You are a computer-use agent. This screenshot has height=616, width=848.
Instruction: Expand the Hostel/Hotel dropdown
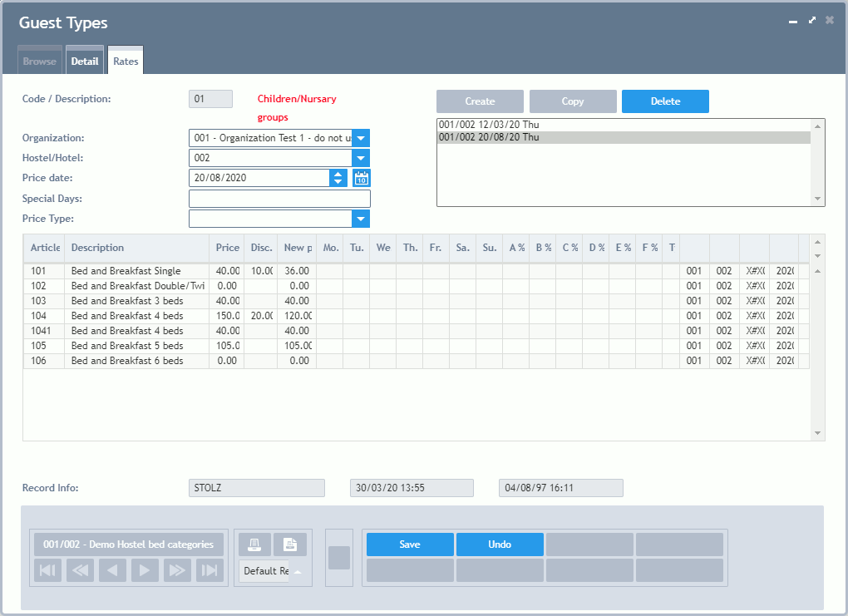361,158
